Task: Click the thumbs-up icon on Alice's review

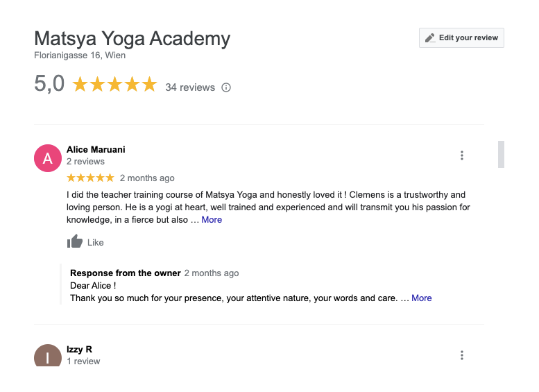Action: pyautogui.click(x=75, y=241)
